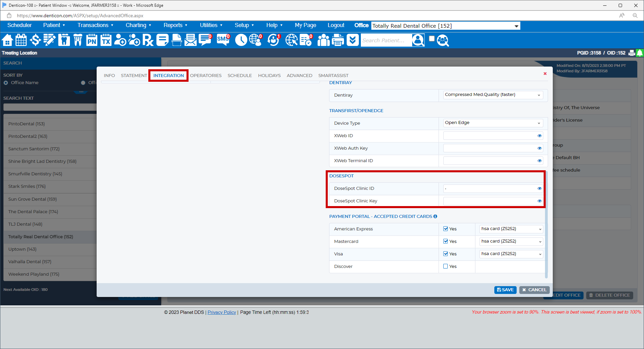644x349 pixels.
Task: Click the time clock icon
Action: pyautogui.click(x=241, y=40)
